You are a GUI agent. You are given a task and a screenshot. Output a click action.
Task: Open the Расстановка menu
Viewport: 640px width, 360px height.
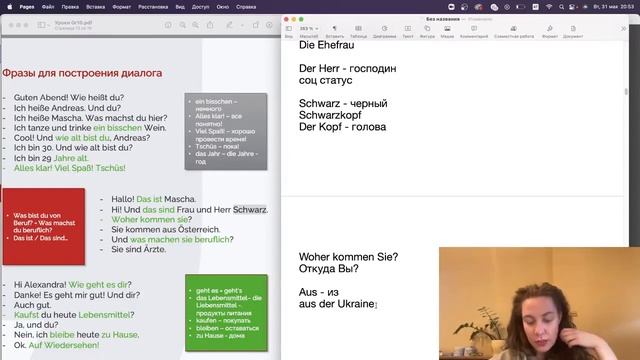tap(153, 7)
